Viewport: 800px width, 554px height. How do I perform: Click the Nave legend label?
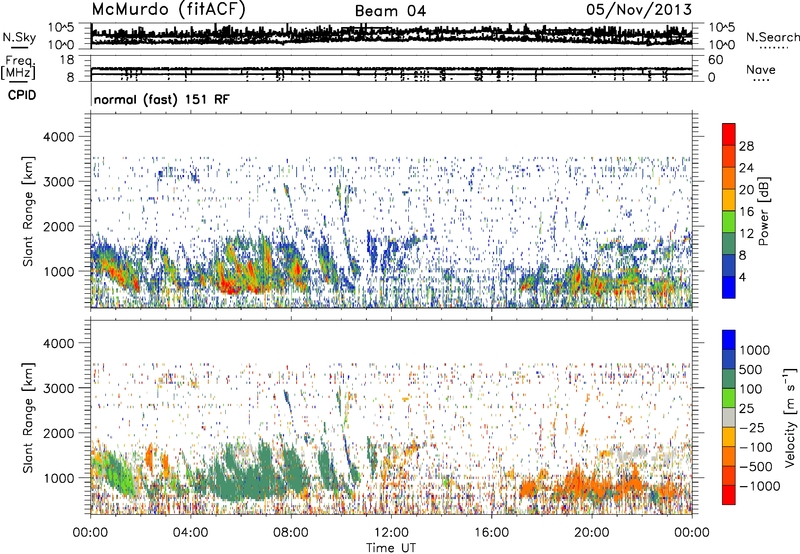(x=761, y=69)
